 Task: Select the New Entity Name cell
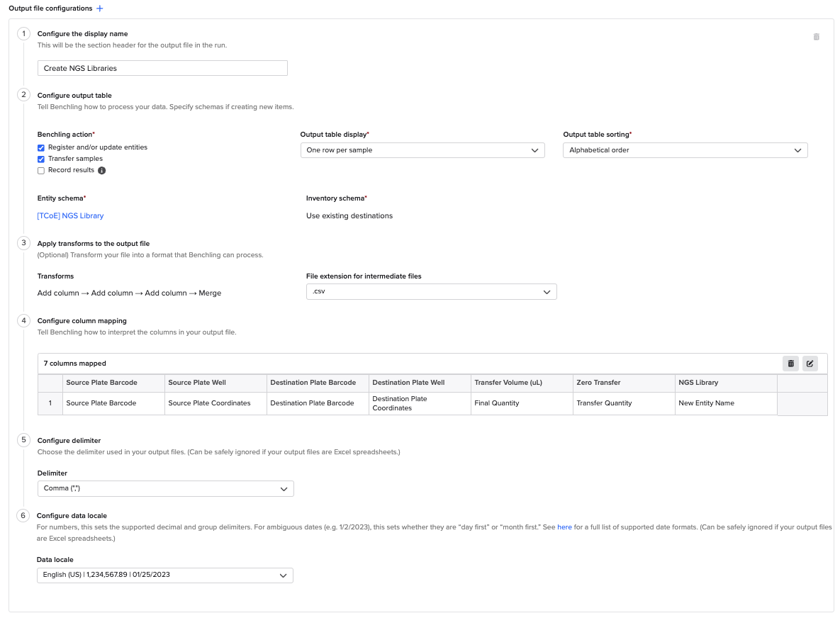pyautogui.click(x=726, y=404)
